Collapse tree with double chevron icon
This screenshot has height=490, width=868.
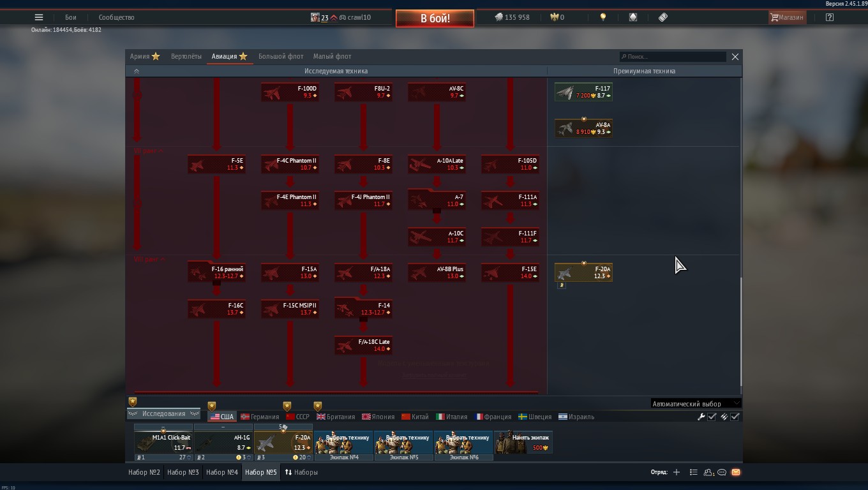[136, 71]
